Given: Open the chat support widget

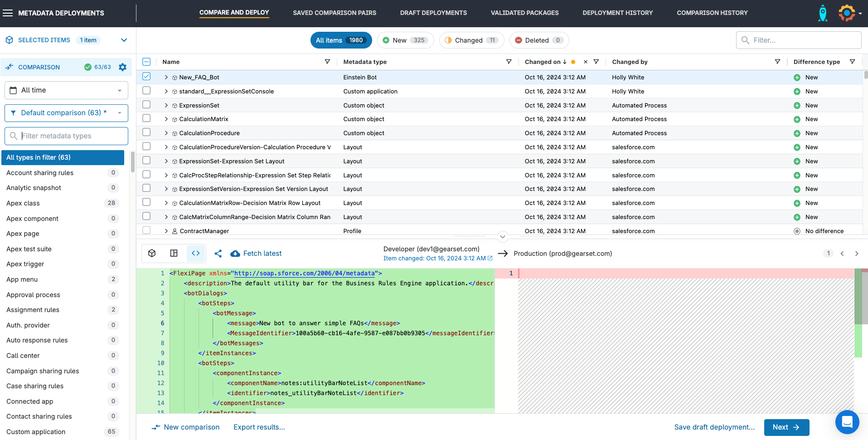Looking at the screenshot, I should (847, 422).
